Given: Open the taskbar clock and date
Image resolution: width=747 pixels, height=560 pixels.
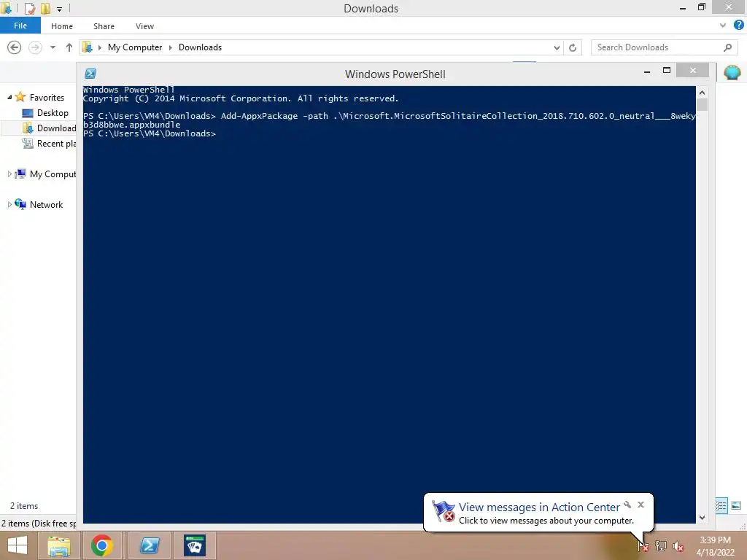Looking at the screenshot, I should 715,546.
